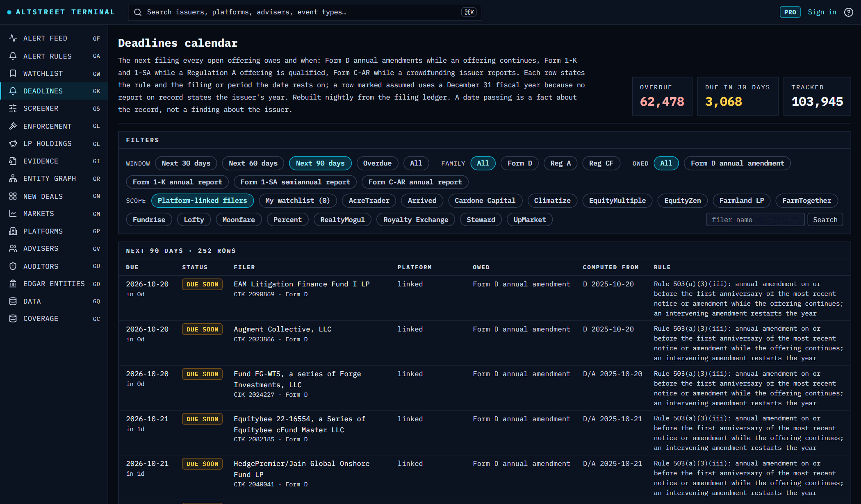Filter scope to AcreTrader
The height and width of the screenshot is (504, 861).
[x=369, y=200]
